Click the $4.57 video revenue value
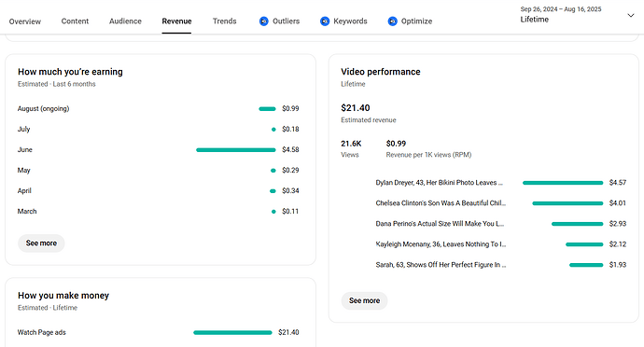This screenshot has width=644, height=347. 618,182
